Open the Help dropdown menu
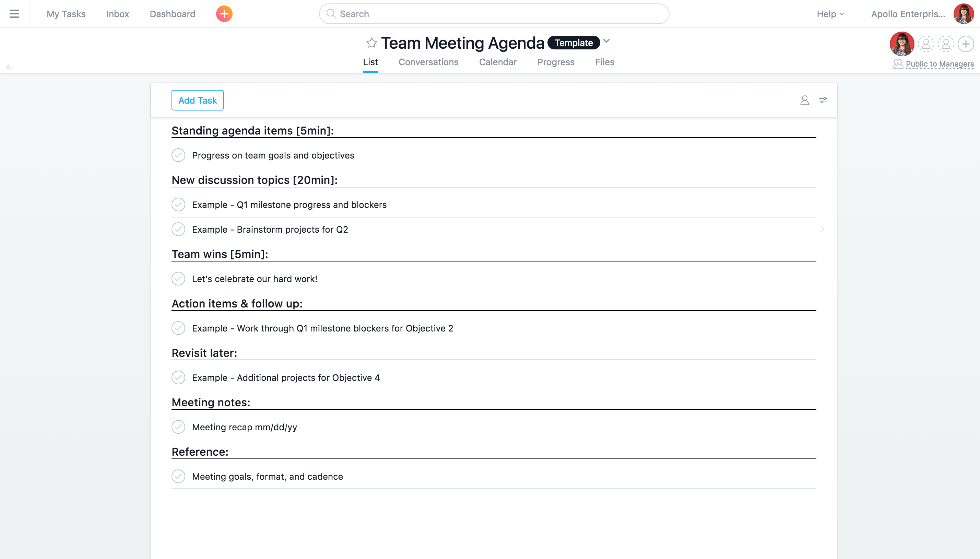The height and width of the screenshot is (559, 980). click(x=830, y=13)
